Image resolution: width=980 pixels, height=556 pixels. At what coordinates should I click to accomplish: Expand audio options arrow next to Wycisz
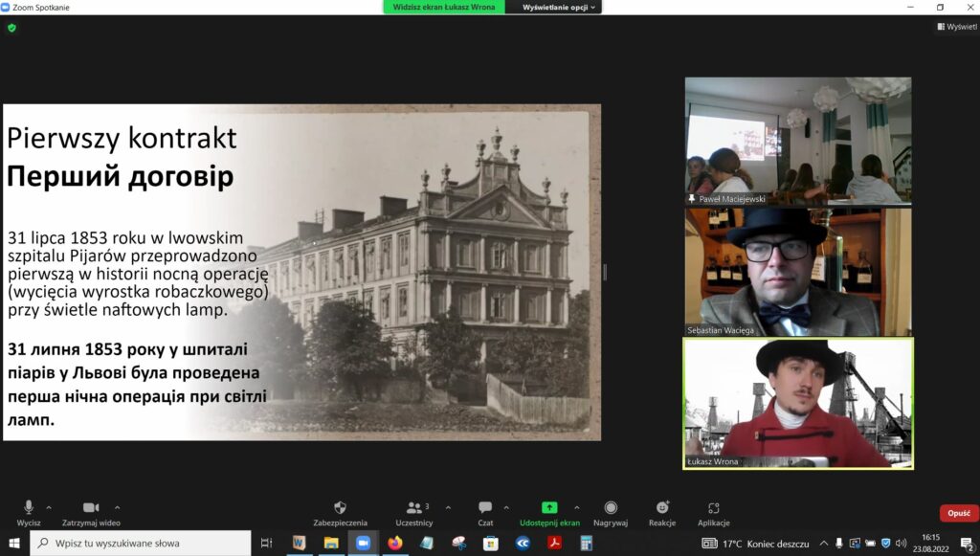coord(49,507)
